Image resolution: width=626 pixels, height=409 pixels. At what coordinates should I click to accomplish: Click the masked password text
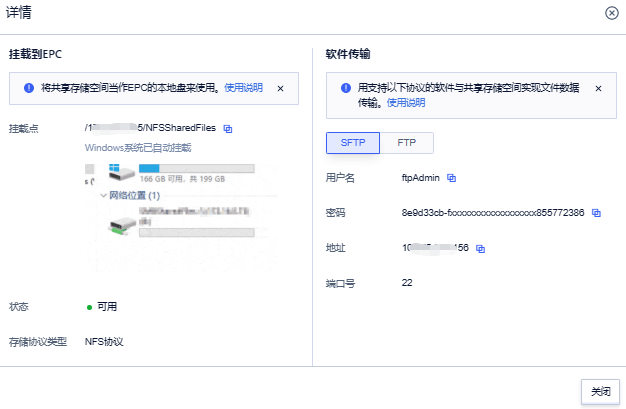[x=493, y=213]
